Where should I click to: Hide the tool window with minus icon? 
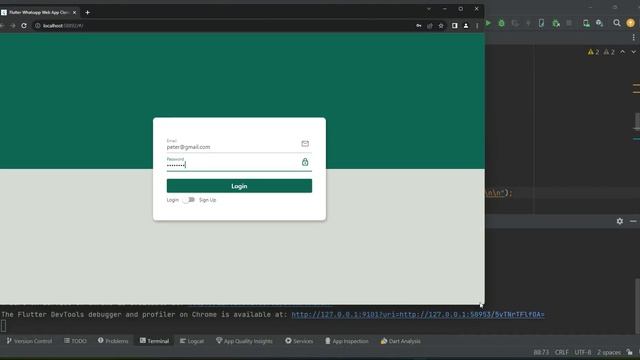pyautogui.click(x=633, y=221)
